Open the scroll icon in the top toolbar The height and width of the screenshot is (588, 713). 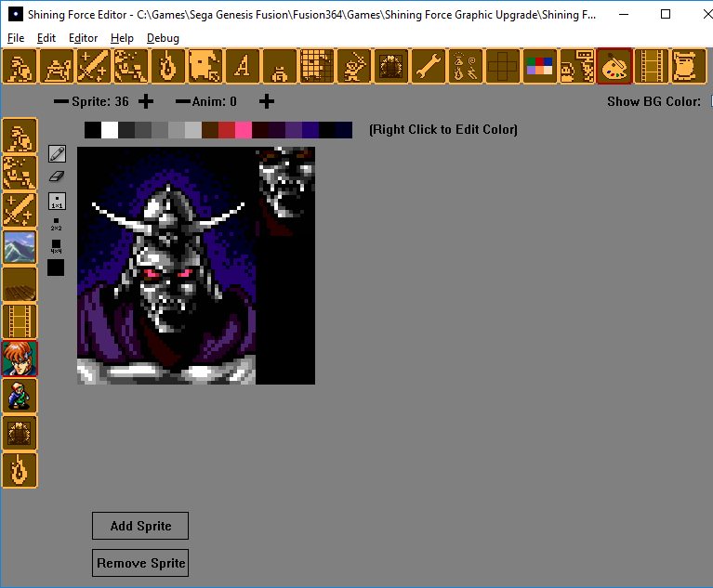click(689, 66)
